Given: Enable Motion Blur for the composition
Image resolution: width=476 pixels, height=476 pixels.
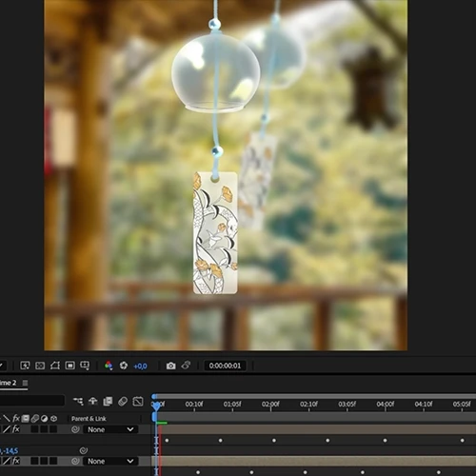Looking at the screenshot, I should [123, 402].
